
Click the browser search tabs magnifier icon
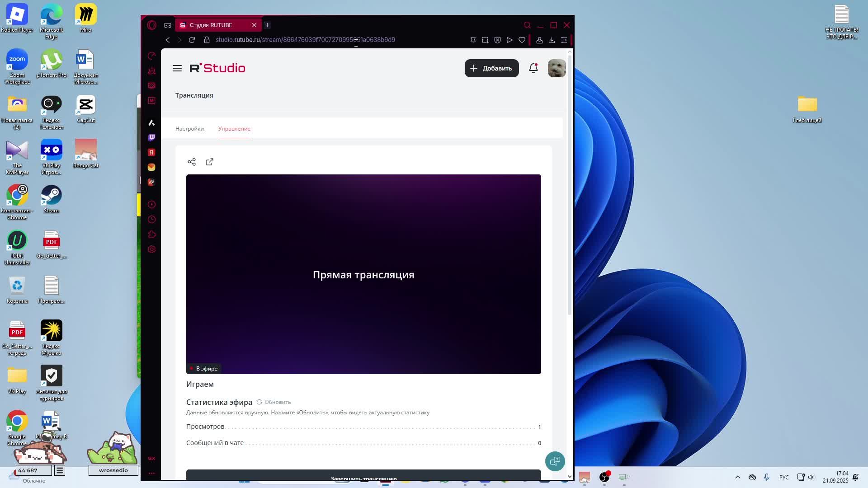click(x=527, y=25)
